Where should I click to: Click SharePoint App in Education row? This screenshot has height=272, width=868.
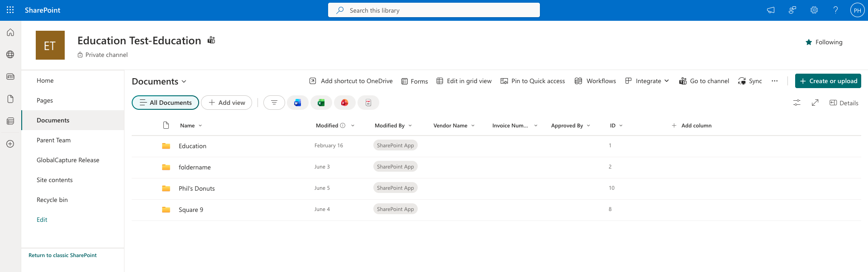396,145
